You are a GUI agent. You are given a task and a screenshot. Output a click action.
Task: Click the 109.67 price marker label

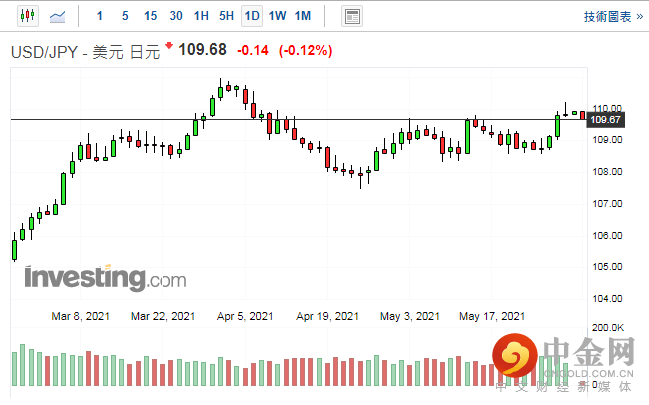606,120
